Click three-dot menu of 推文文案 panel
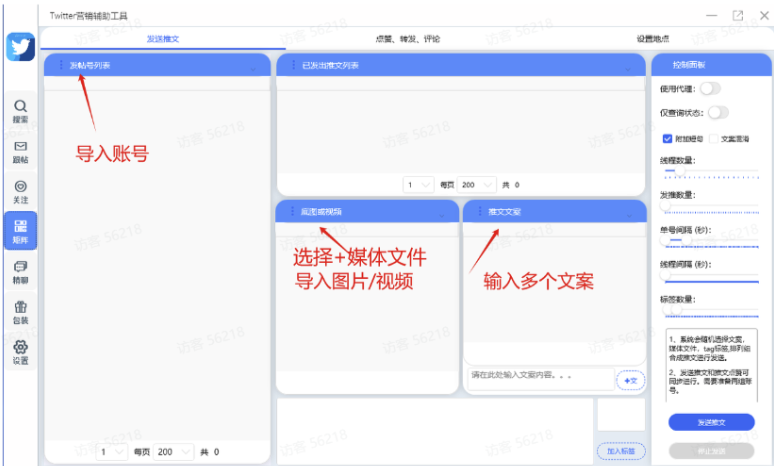The height and width of the screenshot is (466, 774). (480, 211)
